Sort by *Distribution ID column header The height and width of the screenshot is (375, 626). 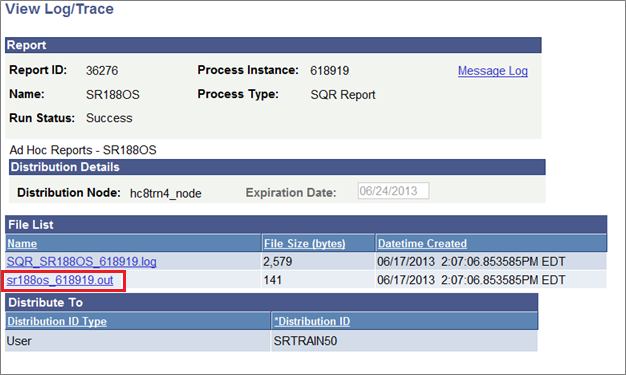point(312,321)
